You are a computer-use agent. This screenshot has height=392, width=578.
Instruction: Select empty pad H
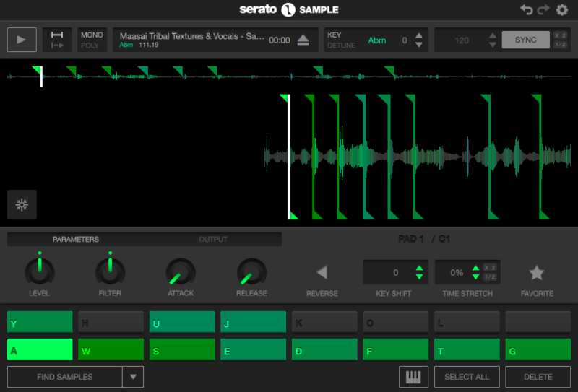(111, 322)
